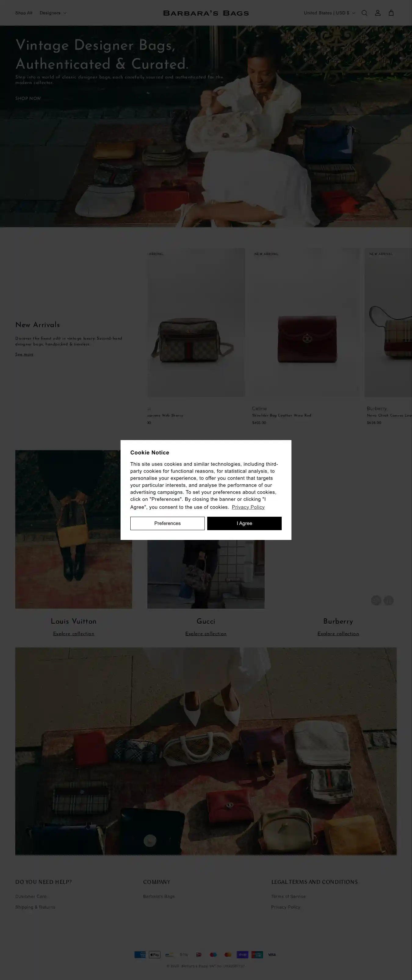Viewport: 412px width, 980px height.
Task: Click SHOP NOW on the hero banner
Action: click(28, 99)
